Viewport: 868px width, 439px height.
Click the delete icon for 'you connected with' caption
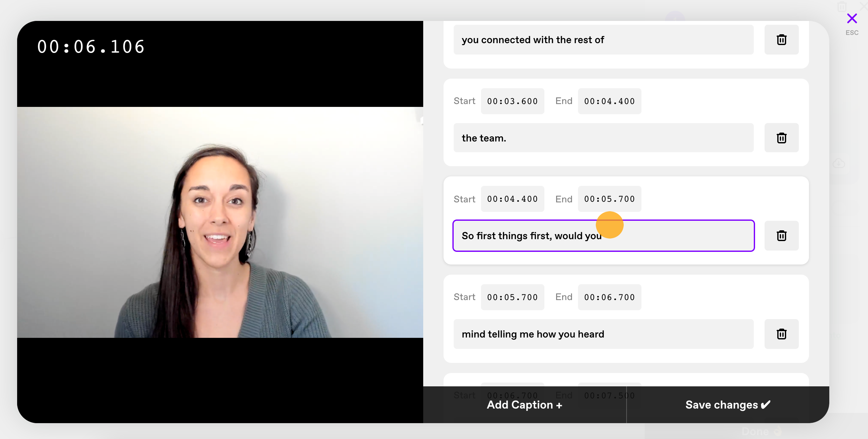781,39
